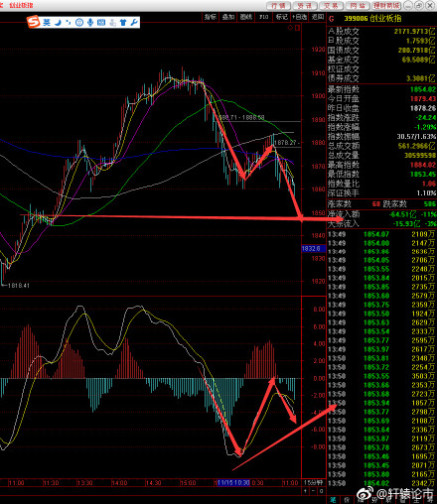Click the 返回 back button
The image size is (437, 504).
318,17
